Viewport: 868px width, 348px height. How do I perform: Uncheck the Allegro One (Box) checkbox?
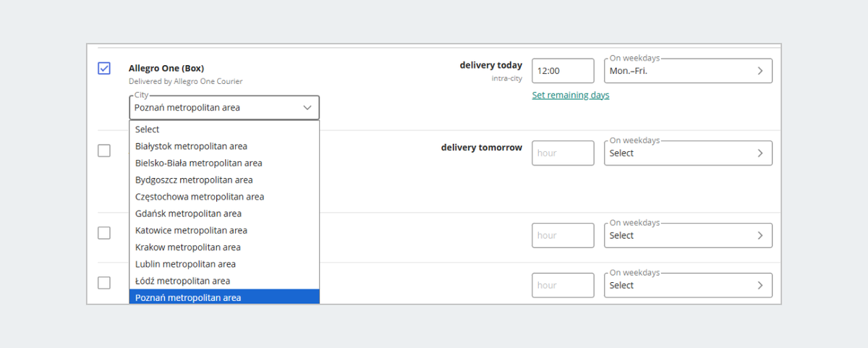click(x=104, y=68)
